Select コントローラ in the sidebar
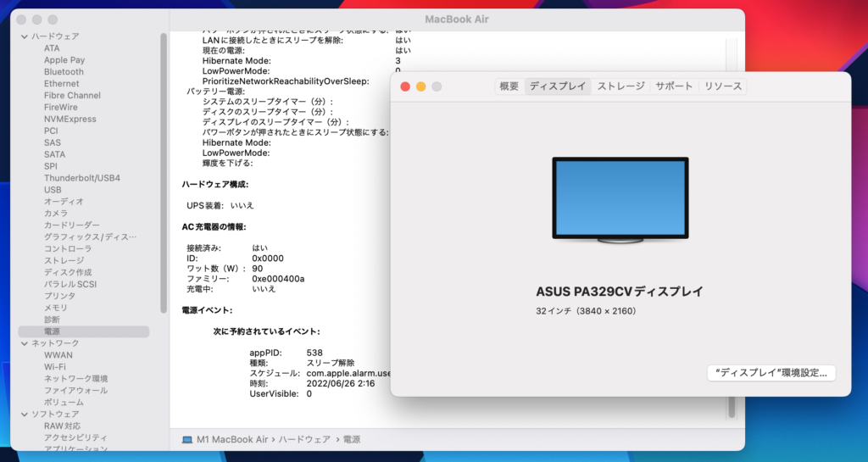The width and height of the screenshot is (868, 462). 68,249
